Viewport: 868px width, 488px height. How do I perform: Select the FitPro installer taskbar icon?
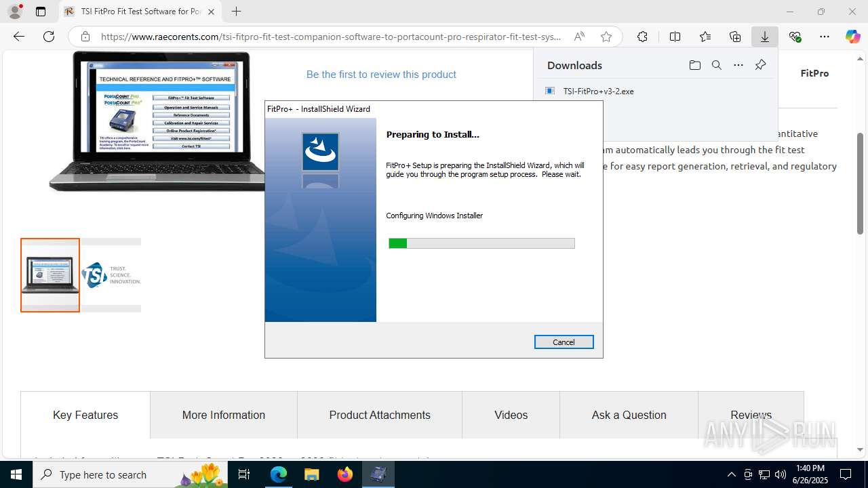tap(378, 474)
